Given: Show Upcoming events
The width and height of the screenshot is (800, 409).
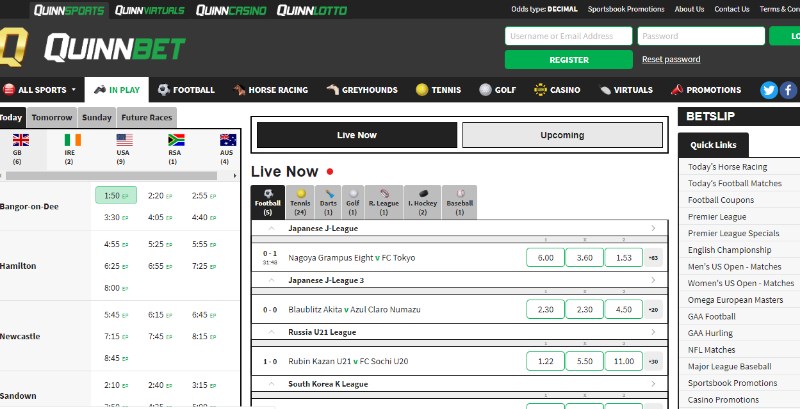Looking at the screenshot, I should point(562,135).
